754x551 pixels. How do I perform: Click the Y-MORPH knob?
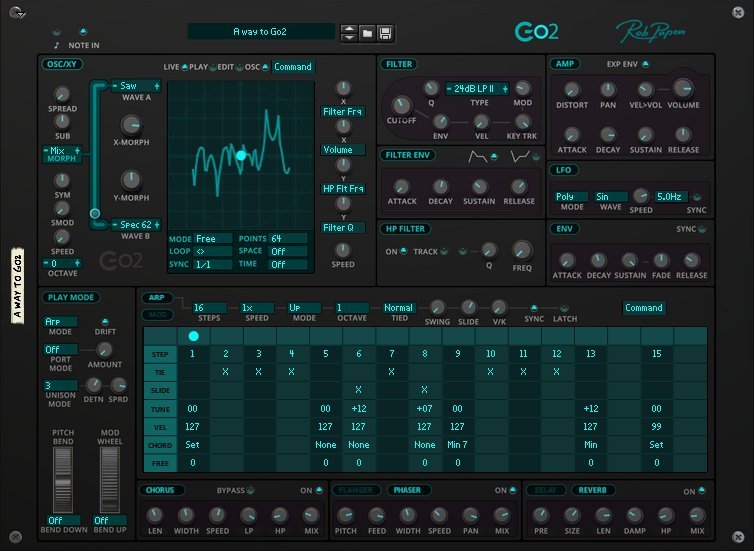(x=131, y=180)
